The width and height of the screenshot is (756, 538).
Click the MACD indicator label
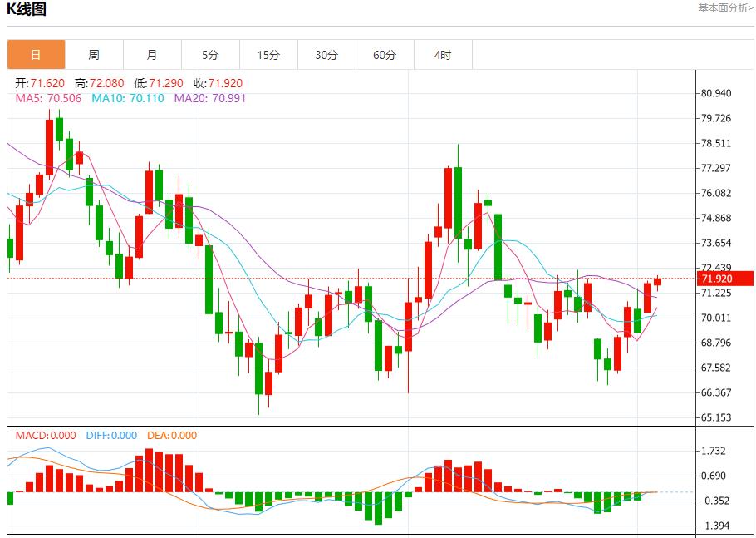click(x=46, y=435)
